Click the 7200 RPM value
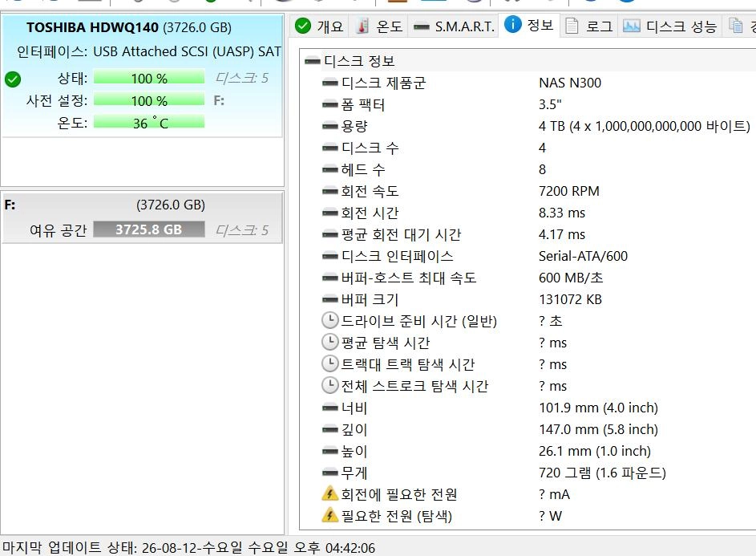This screenshot has height=556, width=756. 569,191
